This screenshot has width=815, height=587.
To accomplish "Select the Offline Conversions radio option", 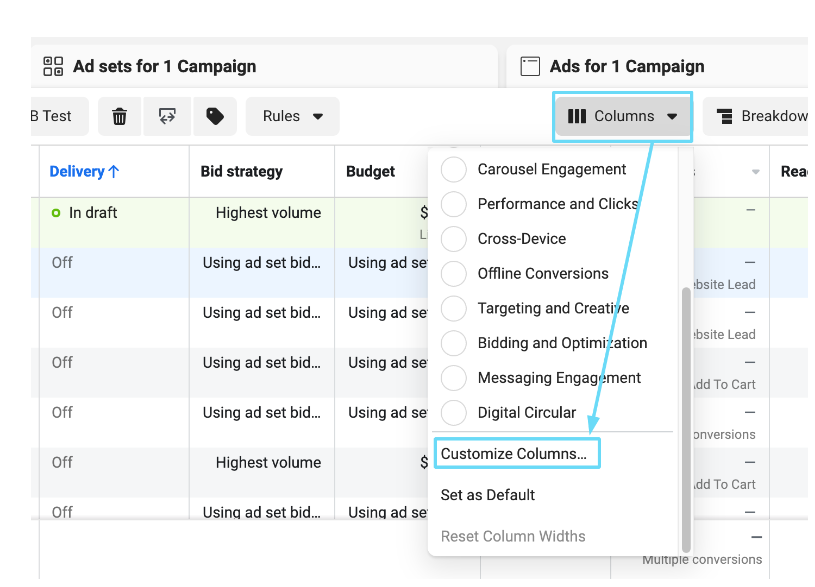I will tap(454, 274).
